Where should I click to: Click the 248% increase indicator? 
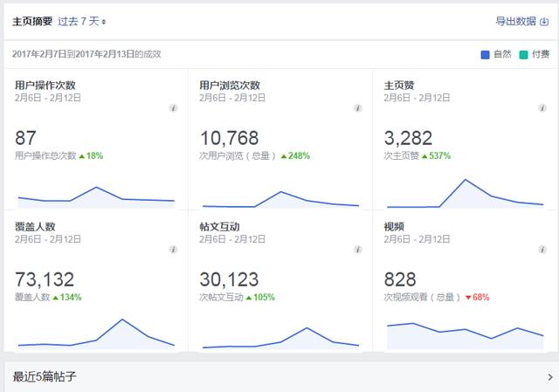(x=295, y=155)
